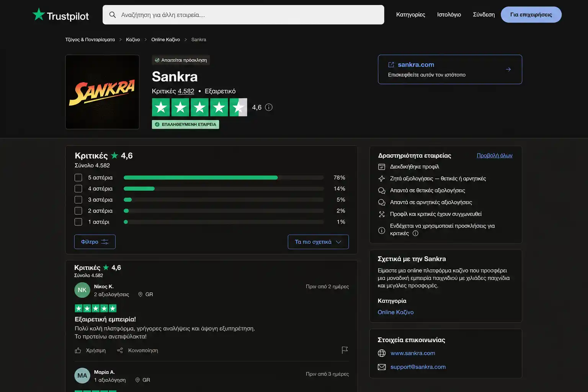Click the info icon beside Ενδέχεται να χρησιμοποιεί
The image size is (588, 392).
(382, 230)
